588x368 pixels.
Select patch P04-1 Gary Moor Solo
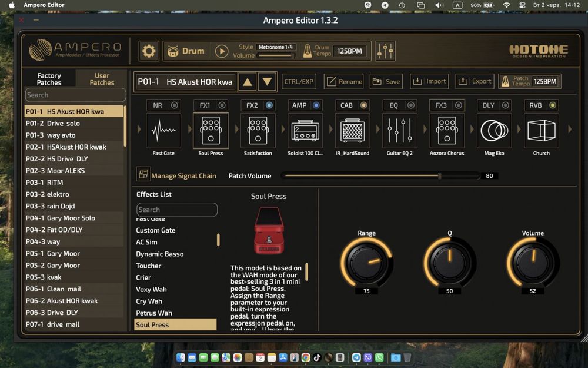click(x=74, y=218)
